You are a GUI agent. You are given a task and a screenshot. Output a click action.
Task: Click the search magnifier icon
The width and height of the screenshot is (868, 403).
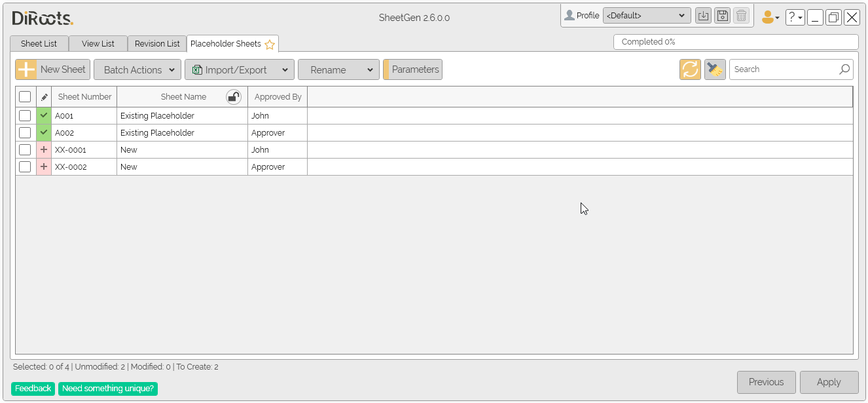(844, 69)
